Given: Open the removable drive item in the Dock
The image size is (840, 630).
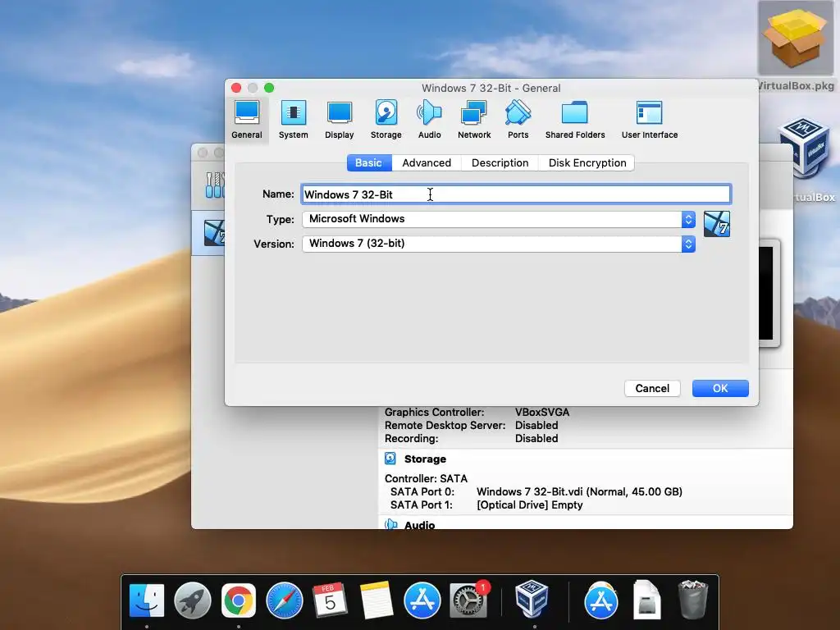Looking at the screenshot, I should (x=646, y=600).
